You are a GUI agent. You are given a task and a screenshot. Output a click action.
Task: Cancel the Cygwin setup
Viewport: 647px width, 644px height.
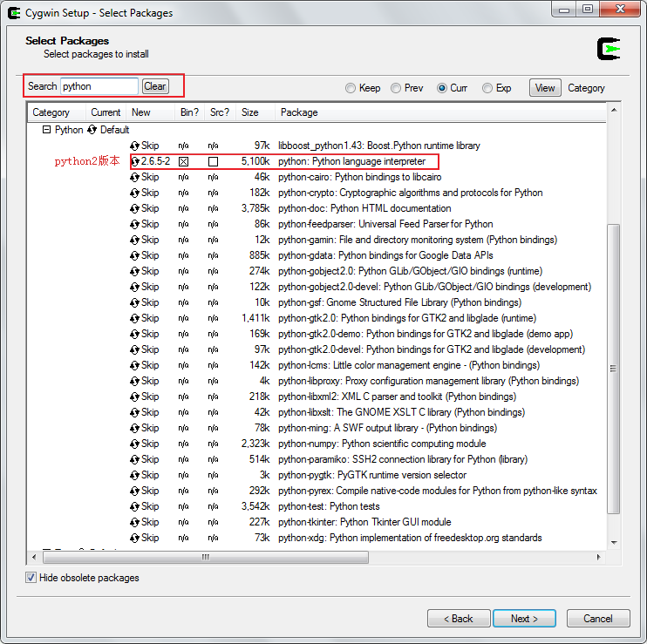pos(598,619)
